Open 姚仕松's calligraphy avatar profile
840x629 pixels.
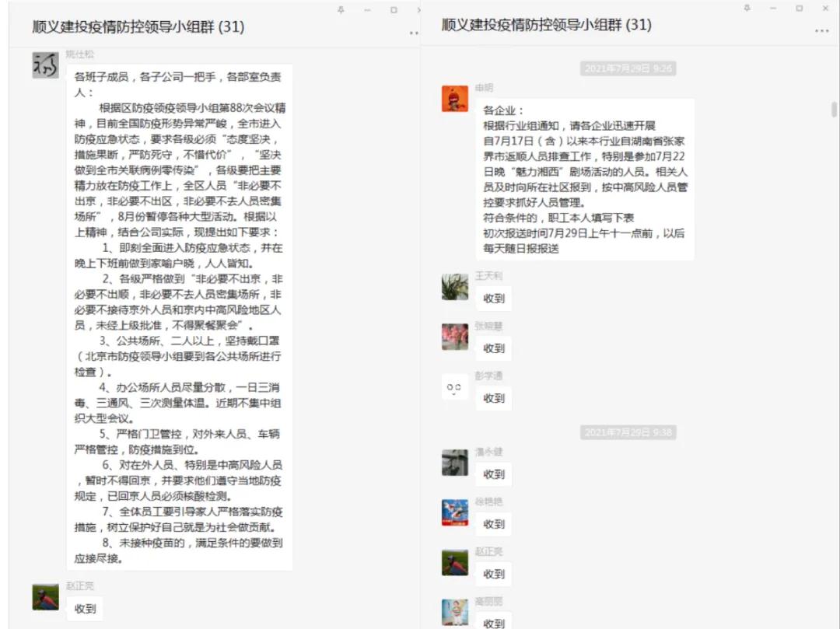click(x=45, y=65)
